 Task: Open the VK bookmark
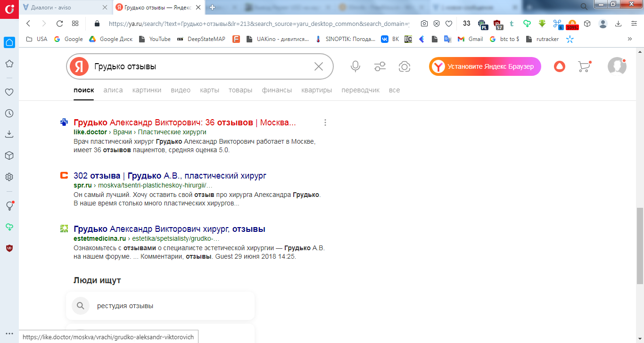coord(390,39)
